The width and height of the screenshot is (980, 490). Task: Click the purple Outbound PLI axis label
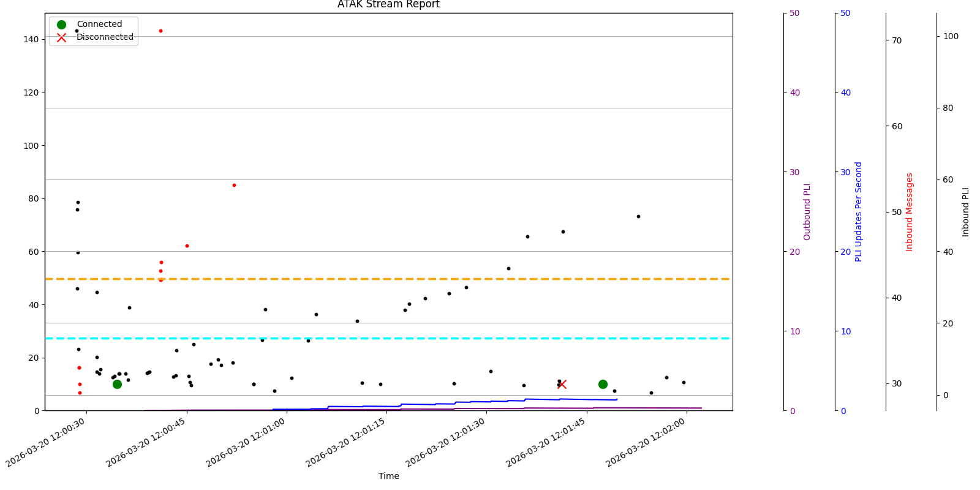click(807, 212)
